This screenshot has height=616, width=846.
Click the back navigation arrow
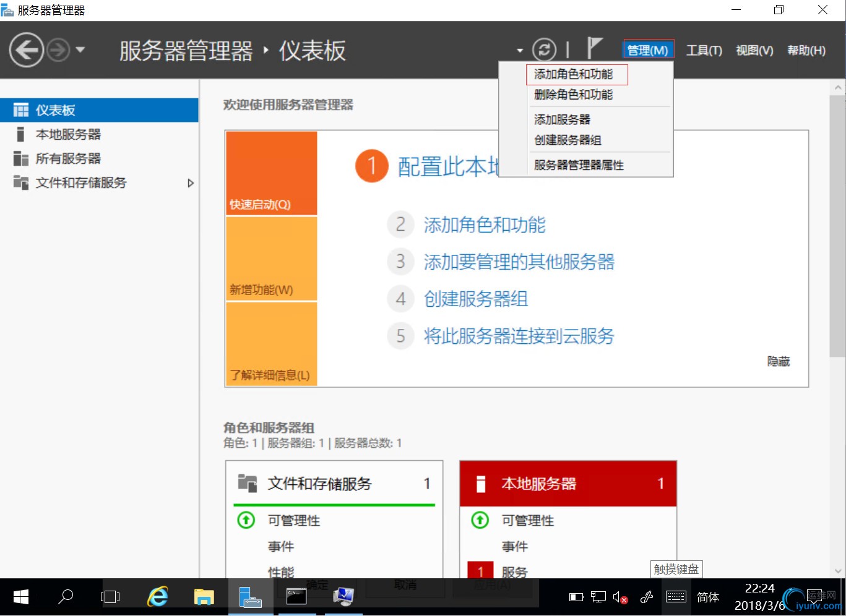26,50
